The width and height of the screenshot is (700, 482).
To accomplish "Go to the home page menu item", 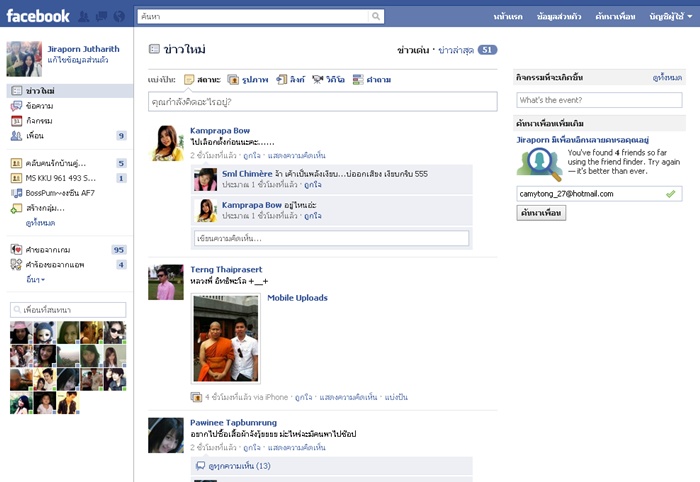I will coord(508,17).
